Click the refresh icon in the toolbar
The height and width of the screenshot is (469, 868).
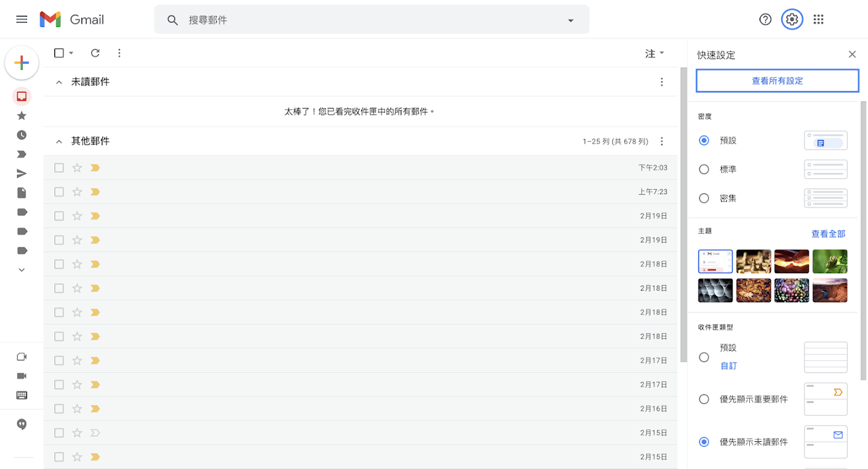point(95,53)
